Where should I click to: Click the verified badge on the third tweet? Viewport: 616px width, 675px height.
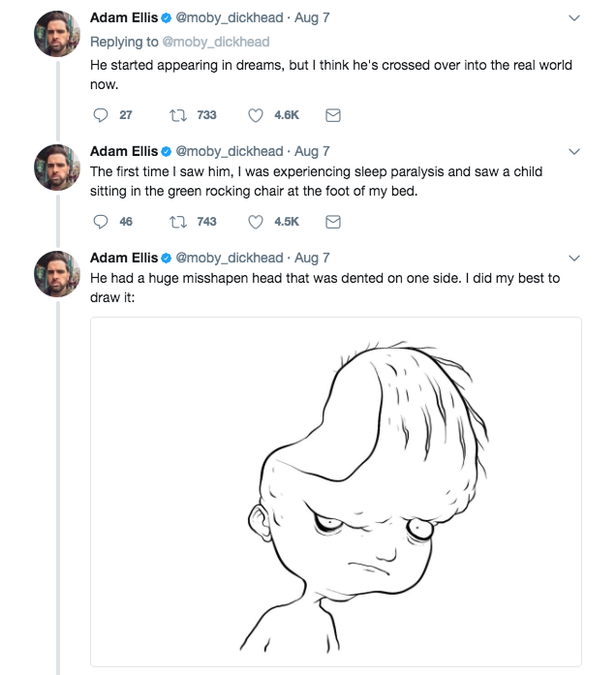coord(166,258)
